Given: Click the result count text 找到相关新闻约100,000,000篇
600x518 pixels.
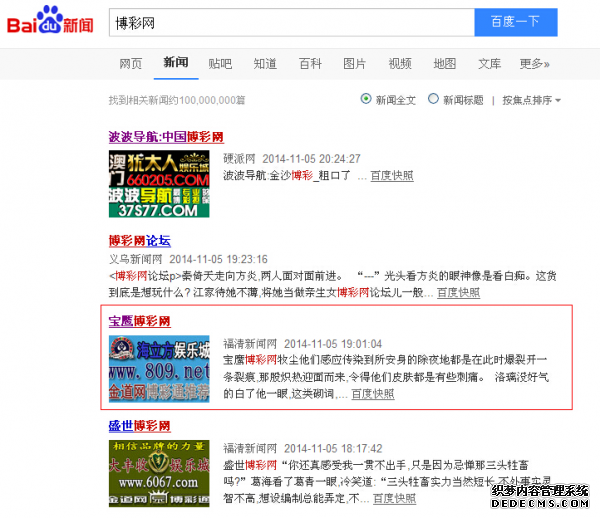Looking at the screenshot, I should coord(177,100).
